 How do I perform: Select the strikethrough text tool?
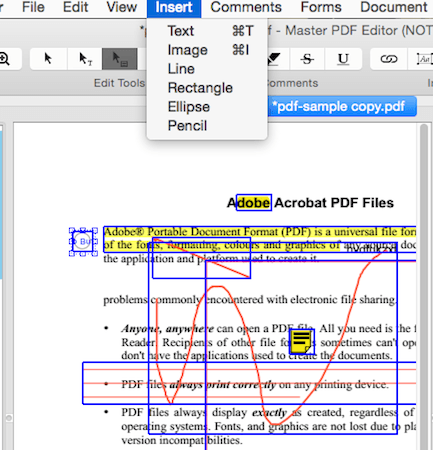pos(307,59)
